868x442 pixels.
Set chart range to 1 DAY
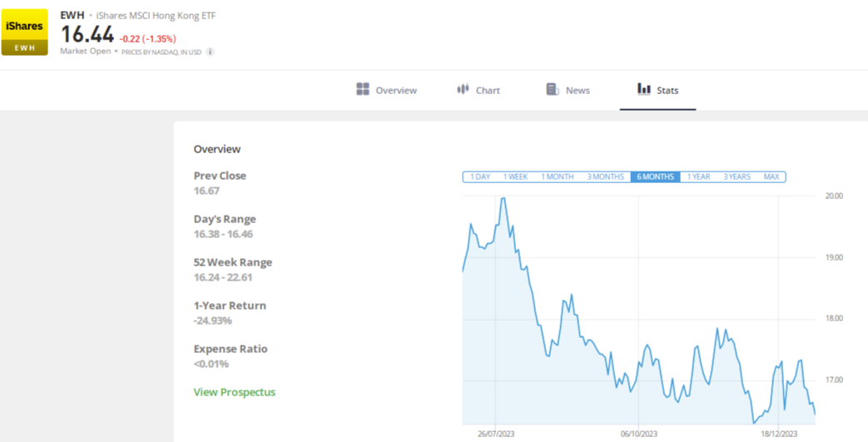[480, 176]
